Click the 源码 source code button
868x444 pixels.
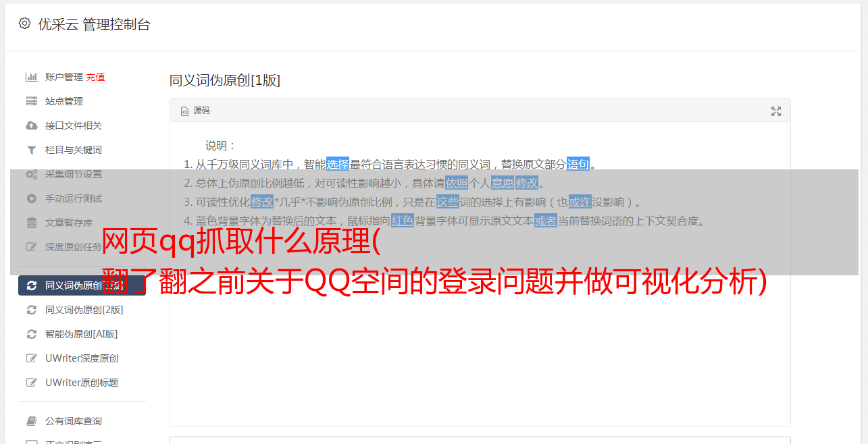click(195, 111)
